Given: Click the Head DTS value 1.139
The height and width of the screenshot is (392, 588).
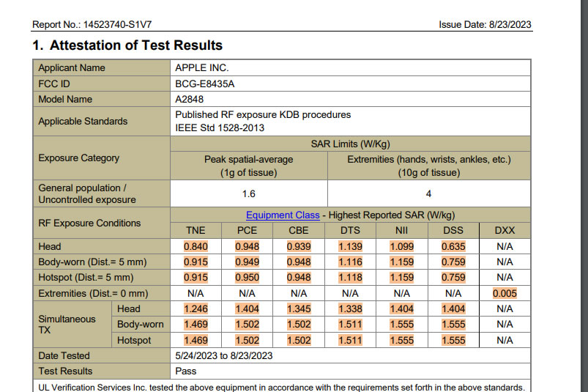Looking at the screenshot, I should [x=350, y=246].
